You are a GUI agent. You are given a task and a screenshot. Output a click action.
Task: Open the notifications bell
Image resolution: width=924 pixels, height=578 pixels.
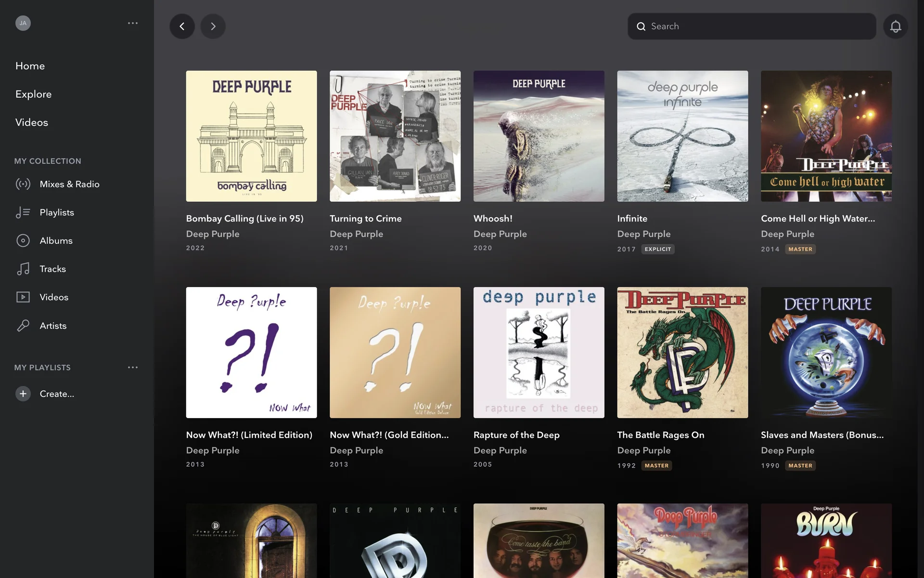tap(895, 26)
